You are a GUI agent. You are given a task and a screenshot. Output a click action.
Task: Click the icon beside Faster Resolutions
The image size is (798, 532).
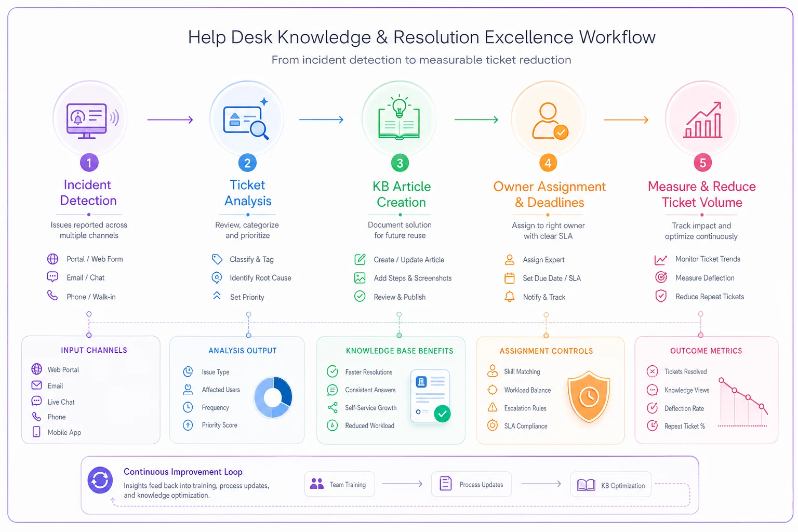(332, 371)
